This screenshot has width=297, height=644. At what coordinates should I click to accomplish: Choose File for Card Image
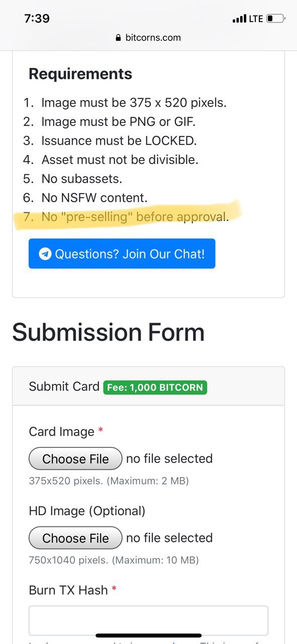click(x=75, y=459)
